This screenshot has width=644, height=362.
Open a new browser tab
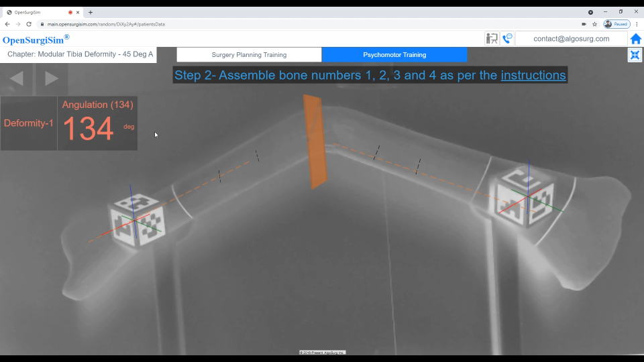(91, 12)
